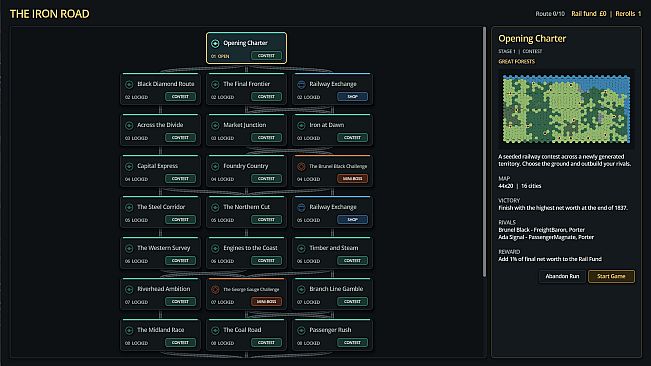Click The Final Frontier CONTEST badge
651x366 pixels.
[266, 97]
